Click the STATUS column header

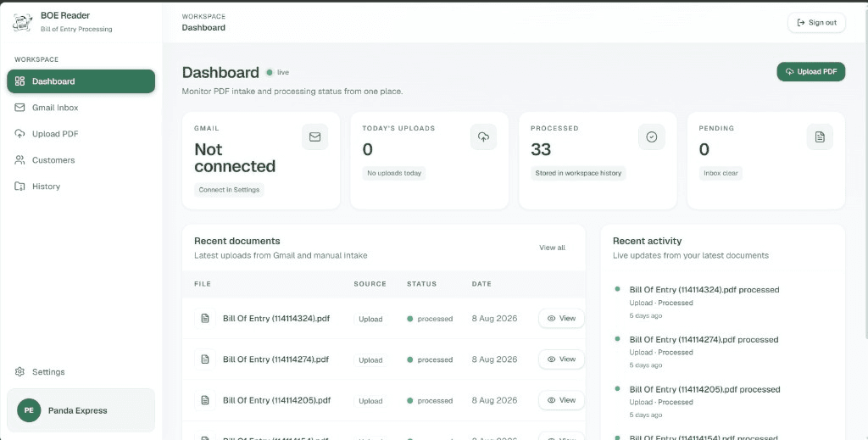(422, 284)
